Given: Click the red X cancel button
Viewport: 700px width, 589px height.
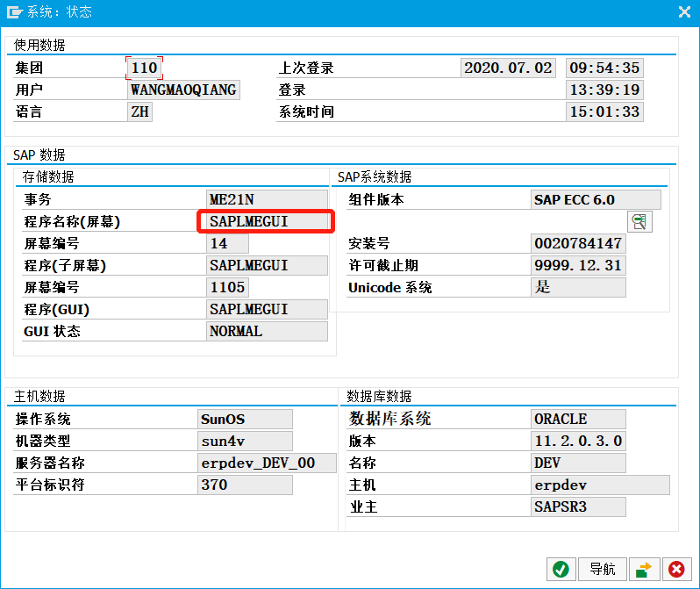Looking at the screenshot, I should (x=676, y=569).
